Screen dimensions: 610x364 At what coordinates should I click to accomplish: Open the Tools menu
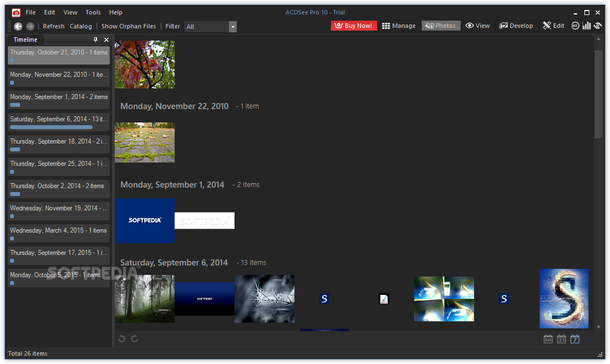[x=93, y=12]
